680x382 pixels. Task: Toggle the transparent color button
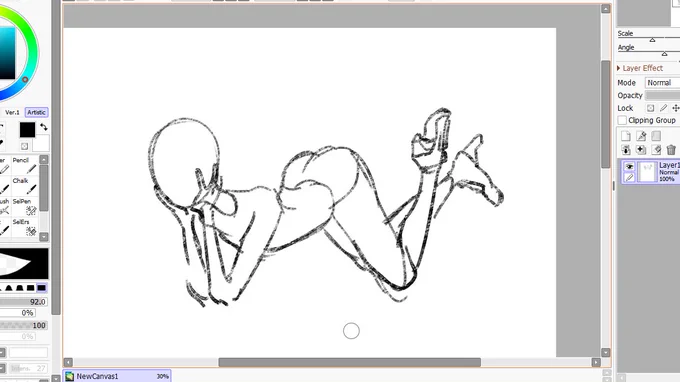pos(24,146)
